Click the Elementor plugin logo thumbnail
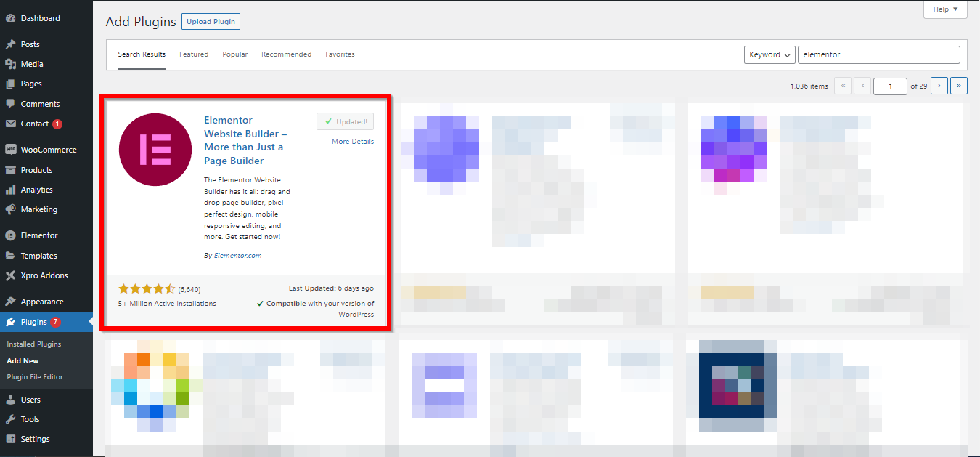This screenshot has height=457, width=980. (155, 149)
